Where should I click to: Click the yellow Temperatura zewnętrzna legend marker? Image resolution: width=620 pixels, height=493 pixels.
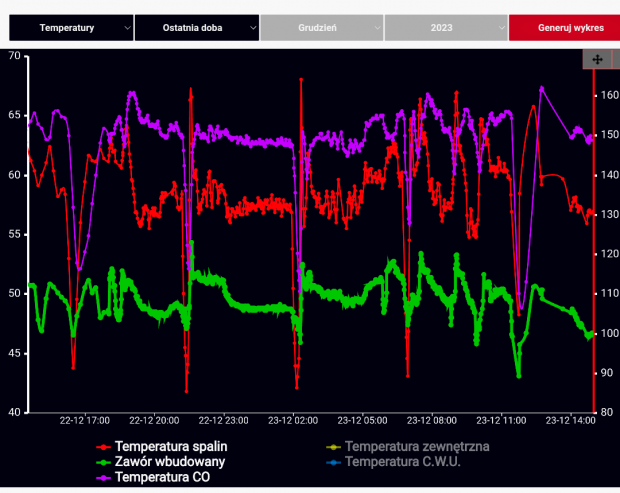pos(334,447)
